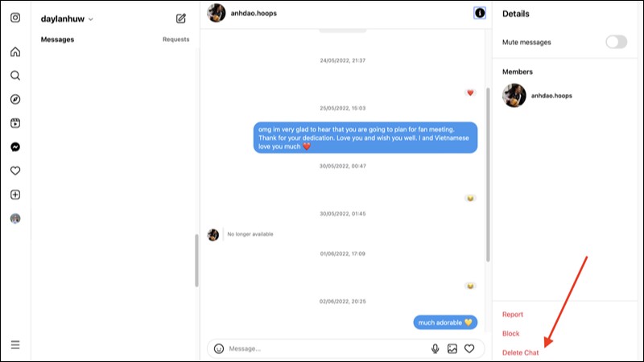The height and width of the screenshot is (362, 644).
Task: Expand the daylanhuw account switcher
Action: [x=67, y=19]
